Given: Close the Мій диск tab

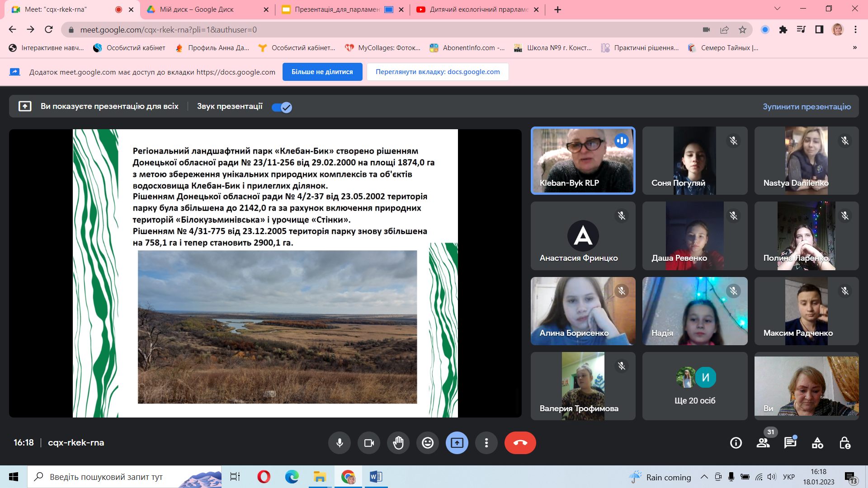Looking at the screenshot, I should [x=266, y=9].
